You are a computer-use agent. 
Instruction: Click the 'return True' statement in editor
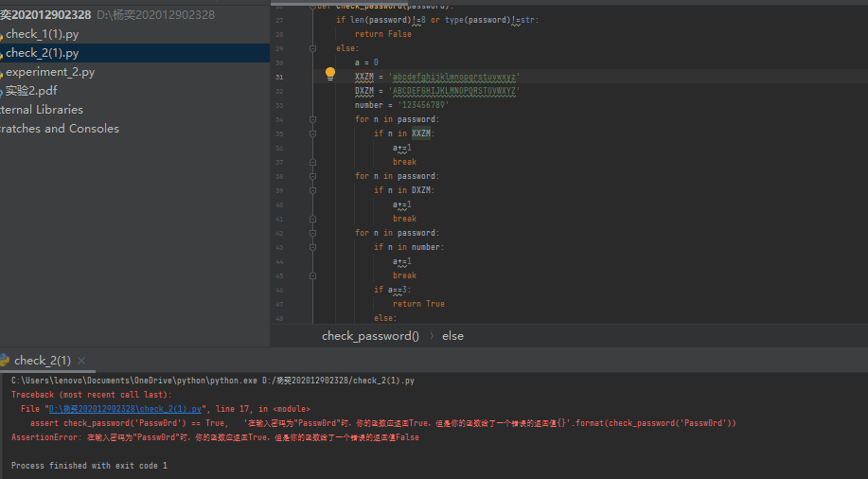[418, 304]
